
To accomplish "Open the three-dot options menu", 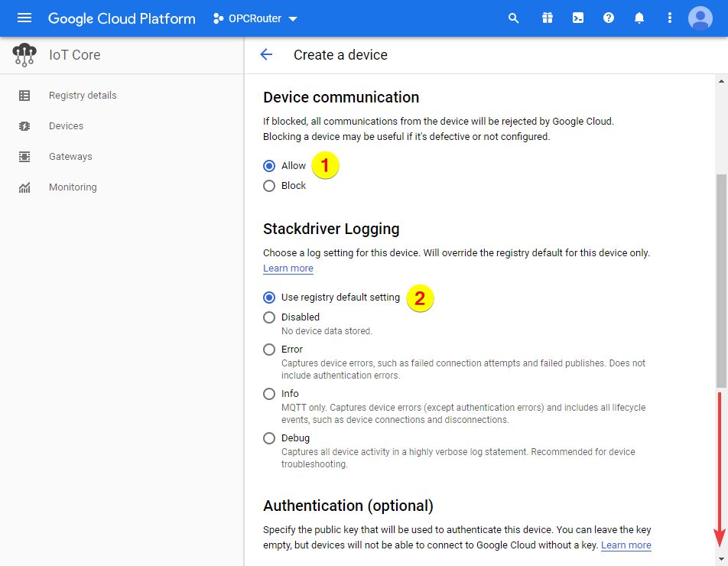I will pos(669,18).
